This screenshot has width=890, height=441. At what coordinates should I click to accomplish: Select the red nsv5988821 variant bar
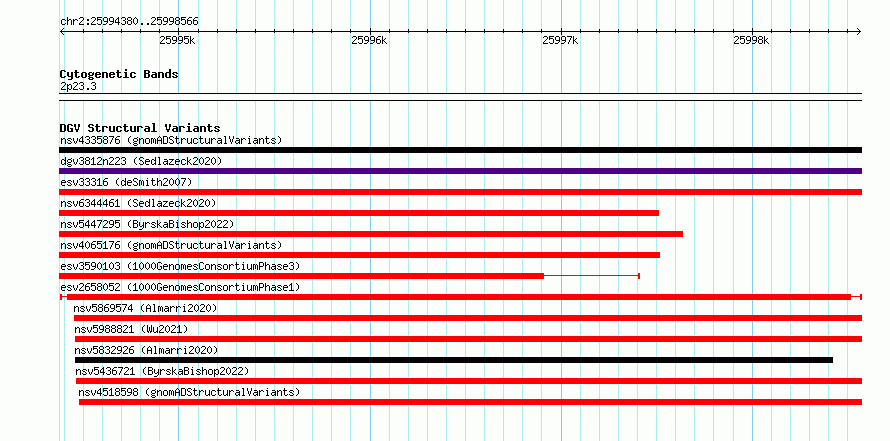(x=468, y=339)
